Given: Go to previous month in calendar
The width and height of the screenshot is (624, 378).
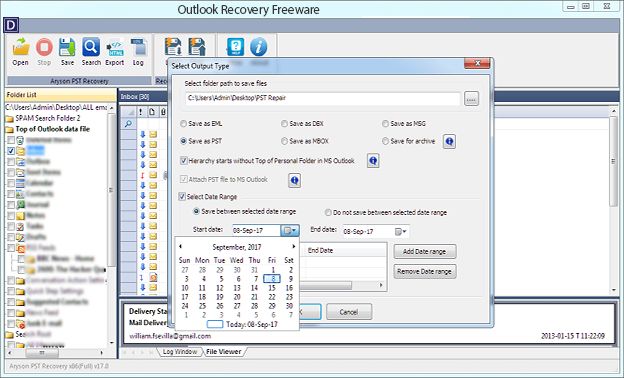Looking at the screenshot, I should point(180,247).
